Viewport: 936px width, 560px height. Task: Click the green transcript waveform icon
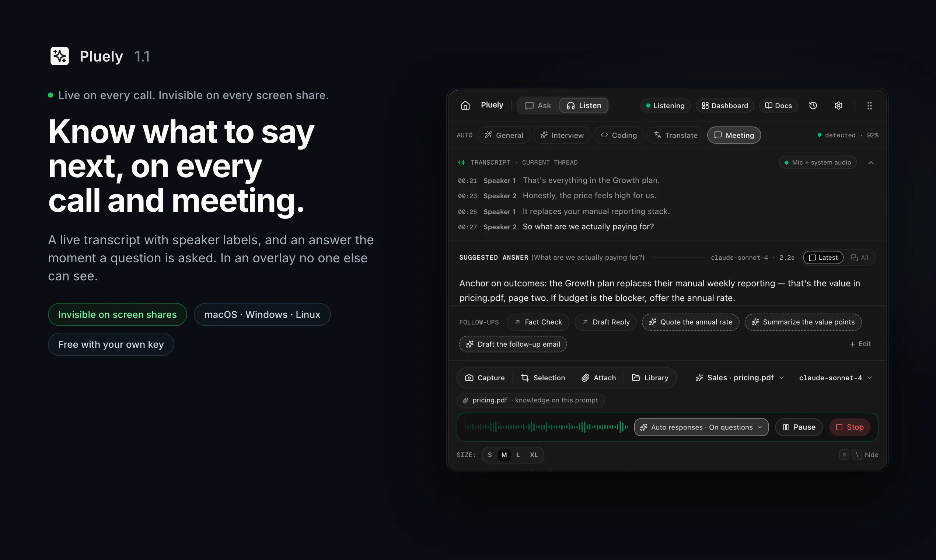[461, 162]
